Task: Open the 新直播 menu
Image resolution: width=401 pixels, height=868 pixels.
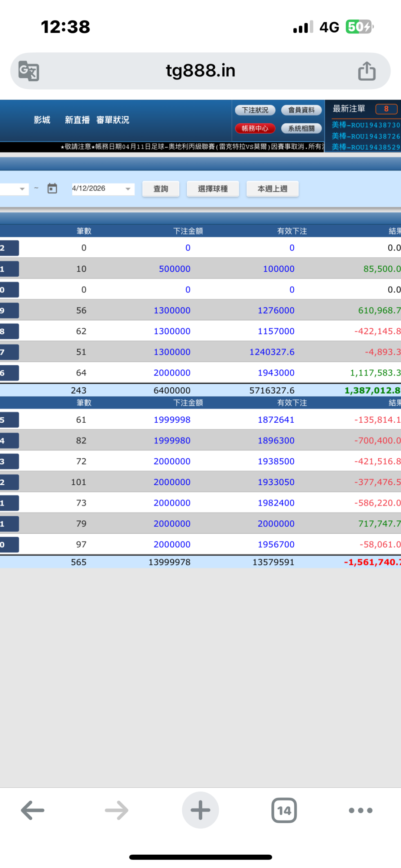Action: click(77, 120)
